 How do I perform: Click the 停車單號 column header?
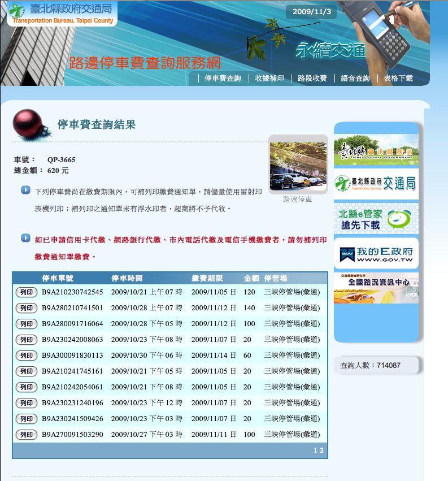pyautogui.click(x=58, y=278)
